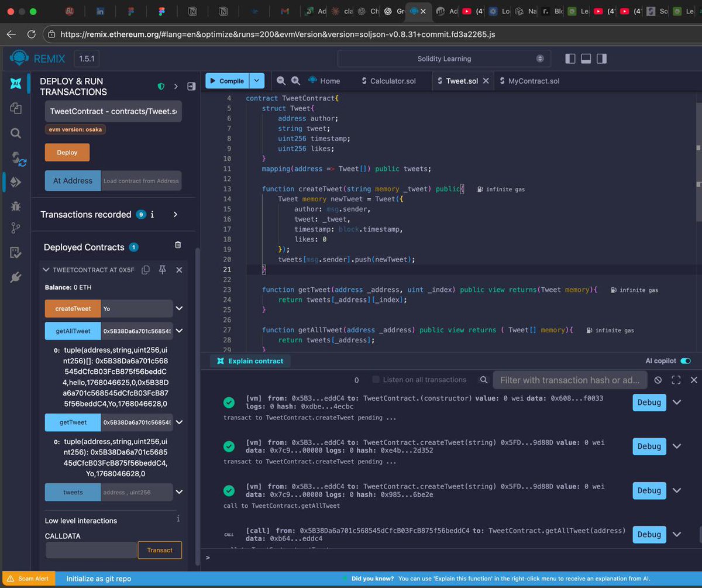Image resolution: width=702 pixels, height=588 pixels.
Task: Open the Git source control sidebar icon
Action: [x=16, y=229]
